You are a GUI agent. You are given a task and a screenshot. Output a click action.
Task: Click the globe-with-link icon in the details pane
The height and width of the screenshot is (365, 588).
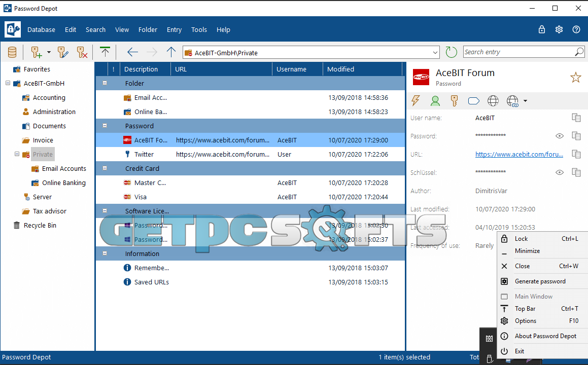click(x=512, y=101)
